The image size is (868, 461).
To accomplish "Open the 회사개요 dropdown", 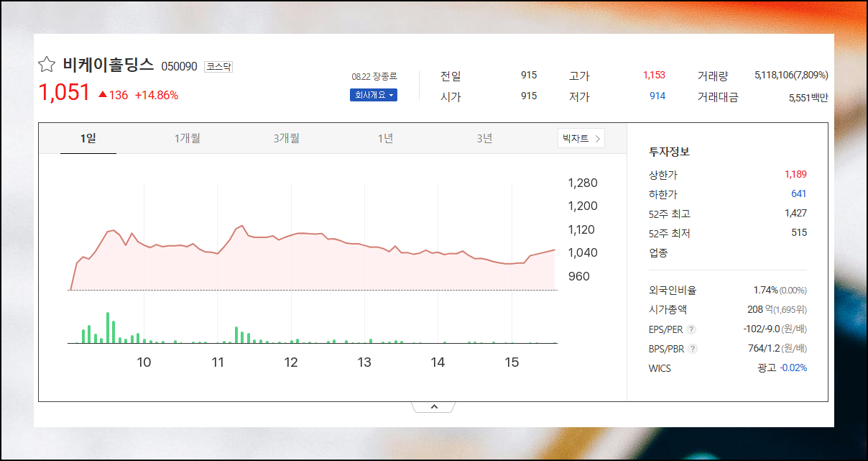I will click(374, 95).
